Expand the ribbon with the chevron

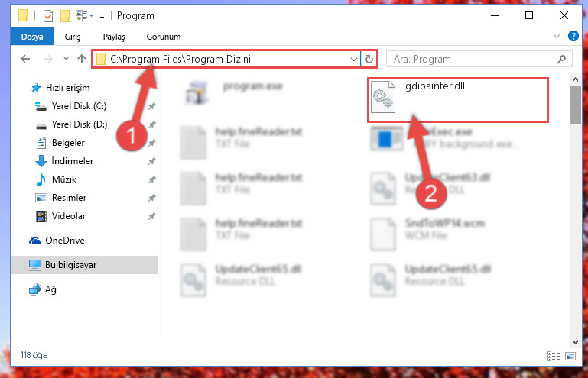[x=557, y=36]
